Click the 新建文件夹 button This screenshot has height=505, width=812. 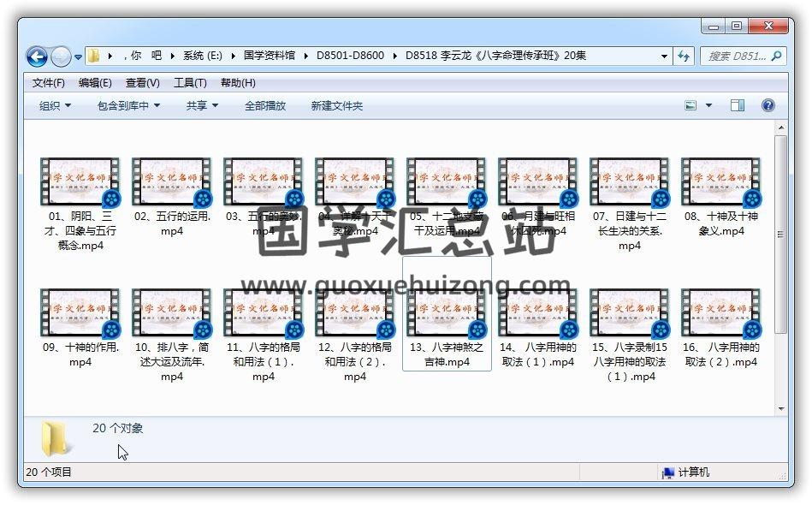(x=336, y=105)
